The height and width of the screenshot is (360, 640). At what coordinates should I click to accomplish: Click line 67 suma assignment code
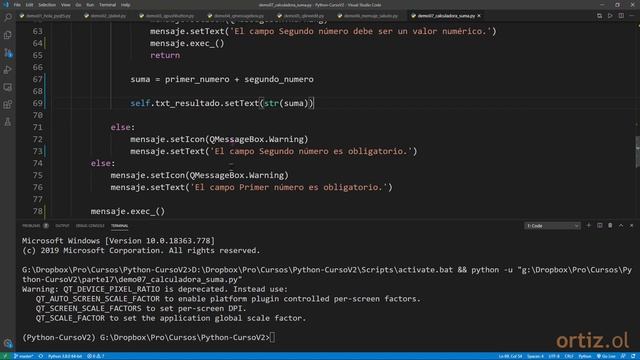222,79
